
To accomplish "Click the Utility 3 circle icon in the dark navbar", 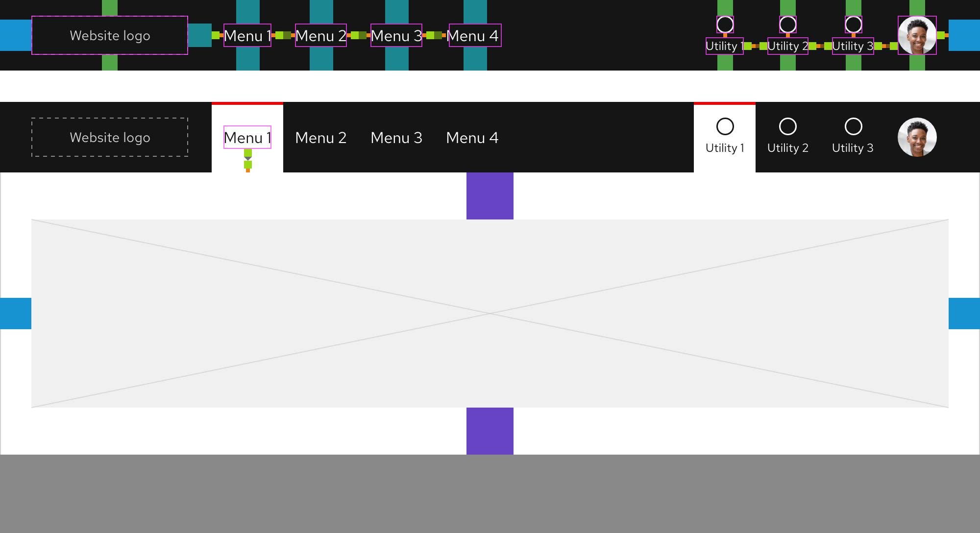I will [x=853, y=127].
